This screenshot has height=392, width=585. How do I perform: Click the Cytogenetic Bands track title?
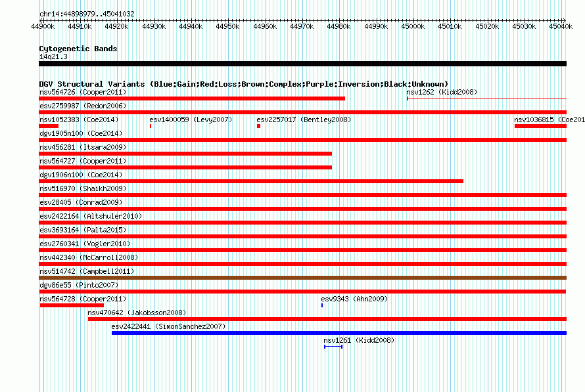click(x=78, y=49)
